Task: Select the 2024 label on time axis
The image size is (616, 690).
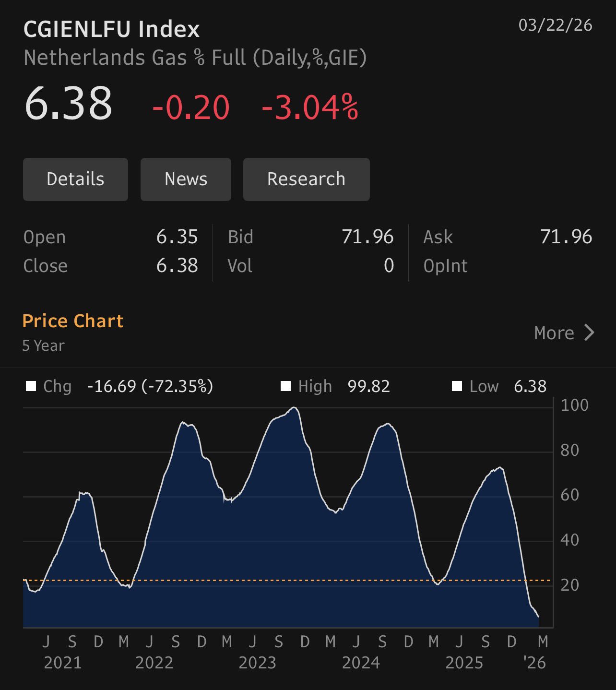Action: 361,663
